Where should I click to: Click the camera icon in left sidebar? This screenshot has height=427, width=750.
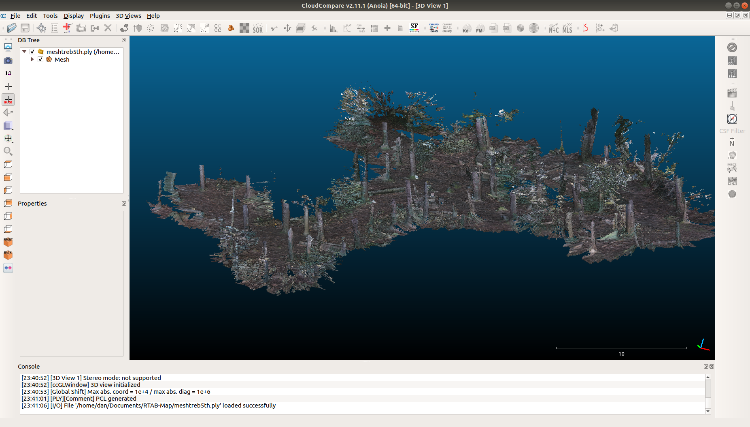tap(8, 60)
